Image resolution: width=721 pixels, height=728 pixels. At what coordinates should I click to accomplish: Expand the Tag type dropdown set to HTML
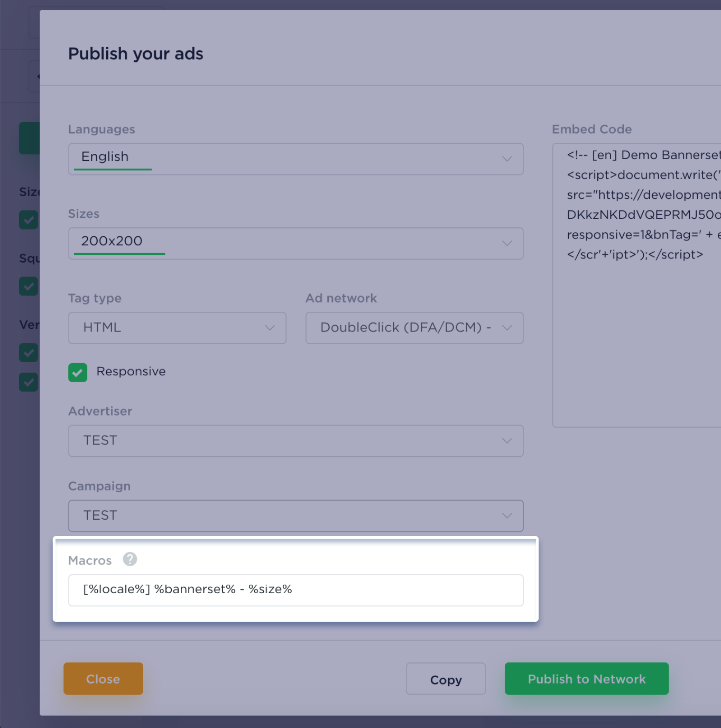coord(177,328)
